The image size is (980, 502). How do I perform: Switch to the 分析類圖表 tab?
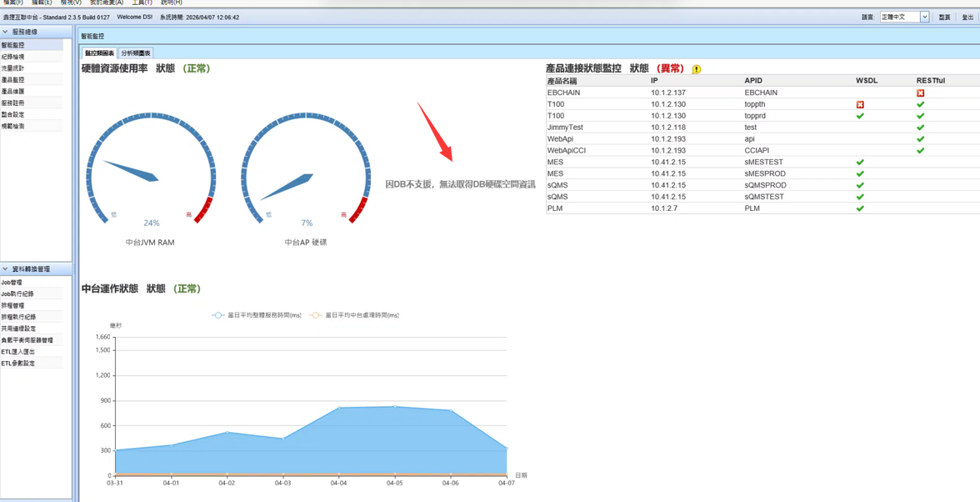(x=136, y=53)
